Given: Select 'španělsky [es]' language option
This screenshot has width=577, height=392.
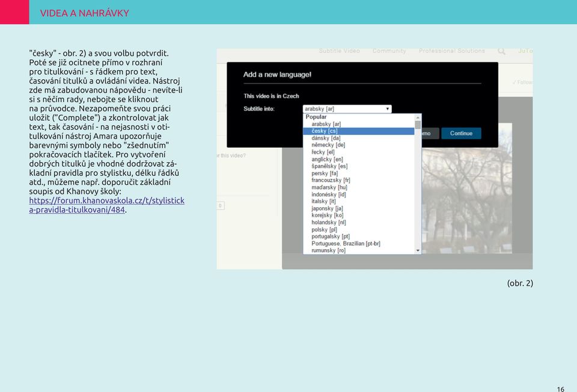Looking at the screenshot, I should click(x=358, y=166).
